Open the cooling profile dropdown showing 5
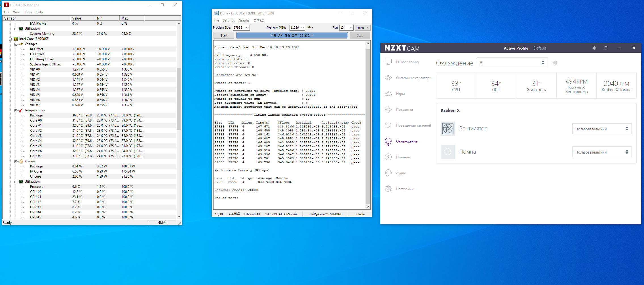The width and height of the screenshot is (644, 285). [x=512, y=63]
